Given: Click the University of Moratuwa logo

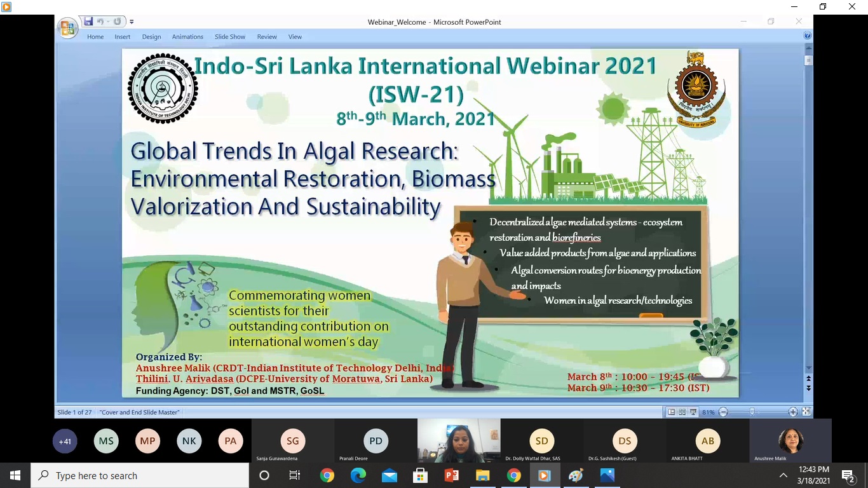Looking at the screenshot, I should tap(696, 90).
